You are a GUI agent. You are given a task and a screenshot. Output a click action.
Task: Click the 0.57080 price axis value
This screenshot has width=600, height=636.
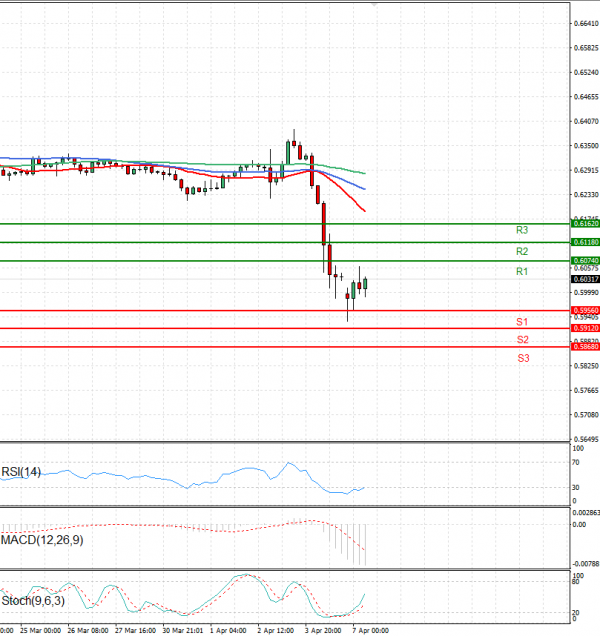[586, 415]
